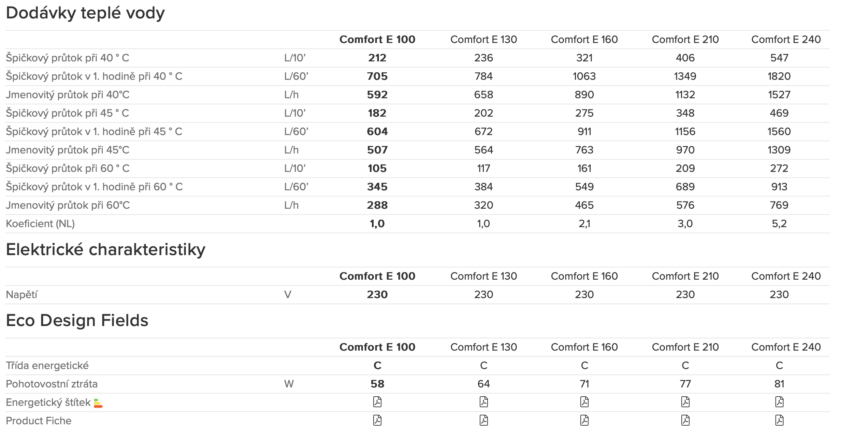Open Product Fiche PDF for Comfort E 160
The height and width of the screenshot is (442, 868).
tap(584, 421)
